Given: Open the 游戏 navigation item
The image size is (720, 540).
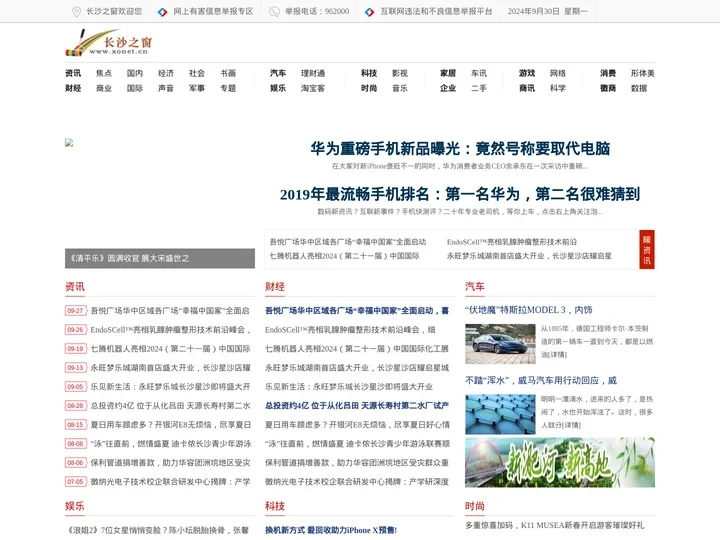Looking at the screenshot, I should tap(527, 73).
